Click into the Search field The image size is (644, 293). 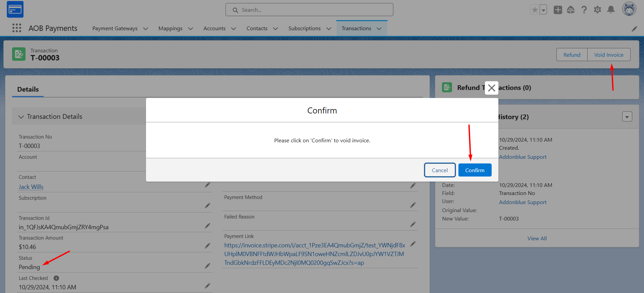pos(309,10)
